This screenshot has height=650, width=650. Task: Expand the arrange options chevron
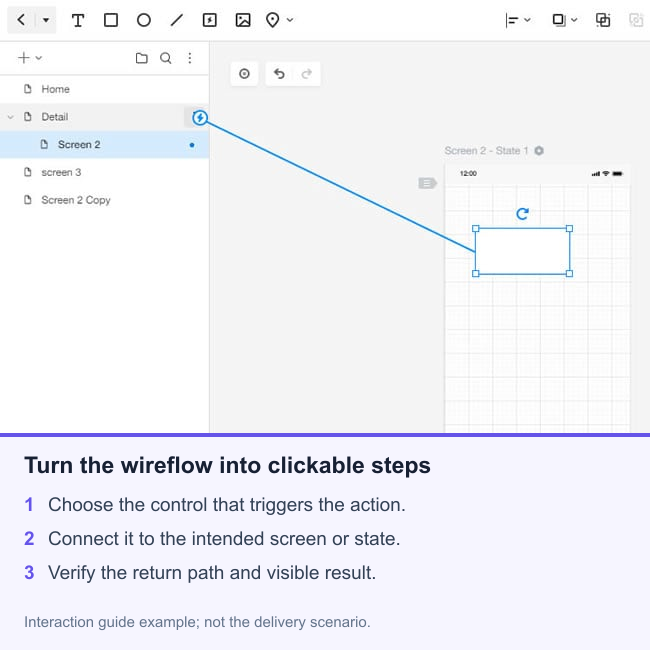[x=574, y=19]
